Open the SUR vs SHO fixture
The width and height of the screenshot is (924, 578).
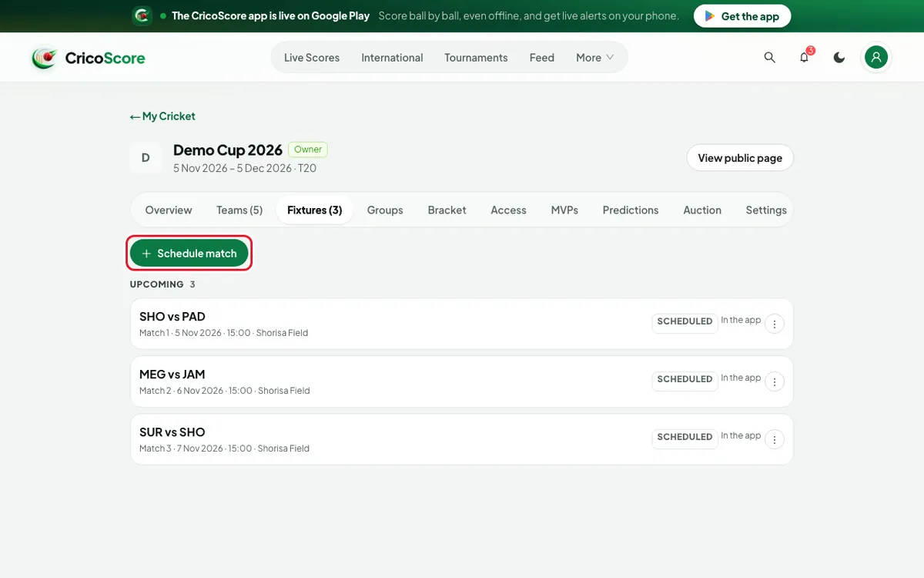click(x=461, y=439)
